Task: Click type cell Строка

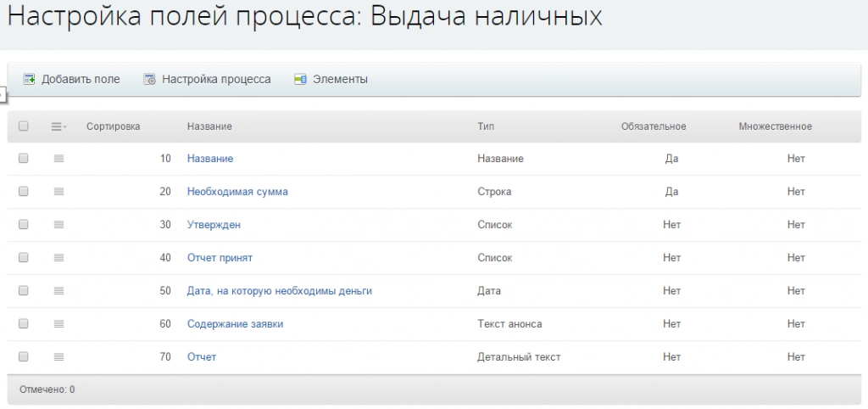Action: [494, 192]
